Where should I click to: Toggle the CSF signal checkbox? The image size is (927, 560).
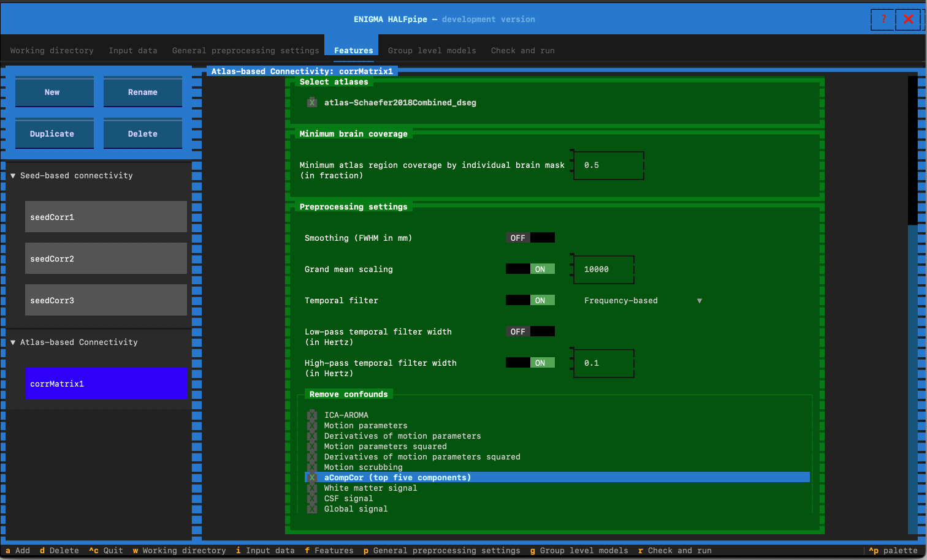[312, 499]
